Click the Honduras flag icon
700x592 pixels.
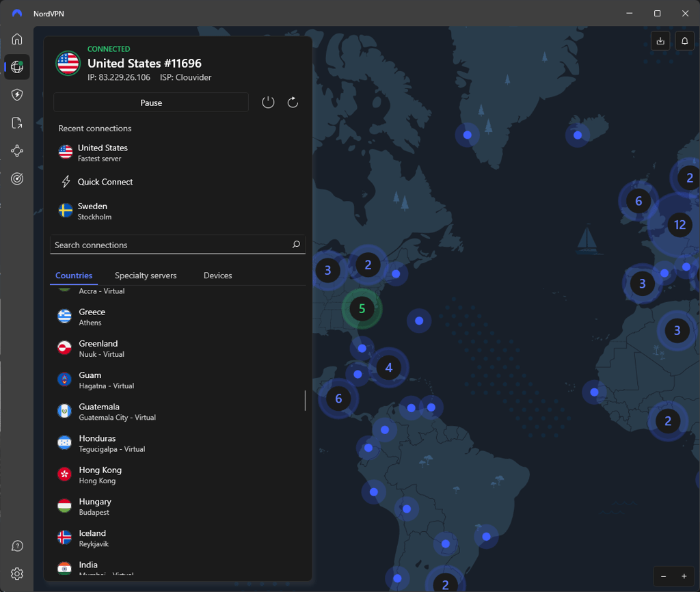click(x=64, y=443)
